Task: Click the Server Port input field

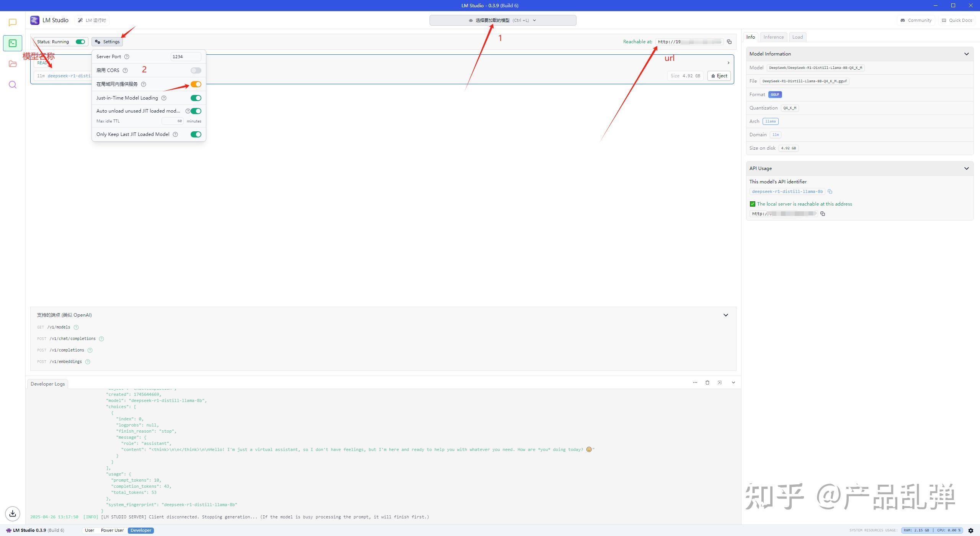Action: coord(185,57)
